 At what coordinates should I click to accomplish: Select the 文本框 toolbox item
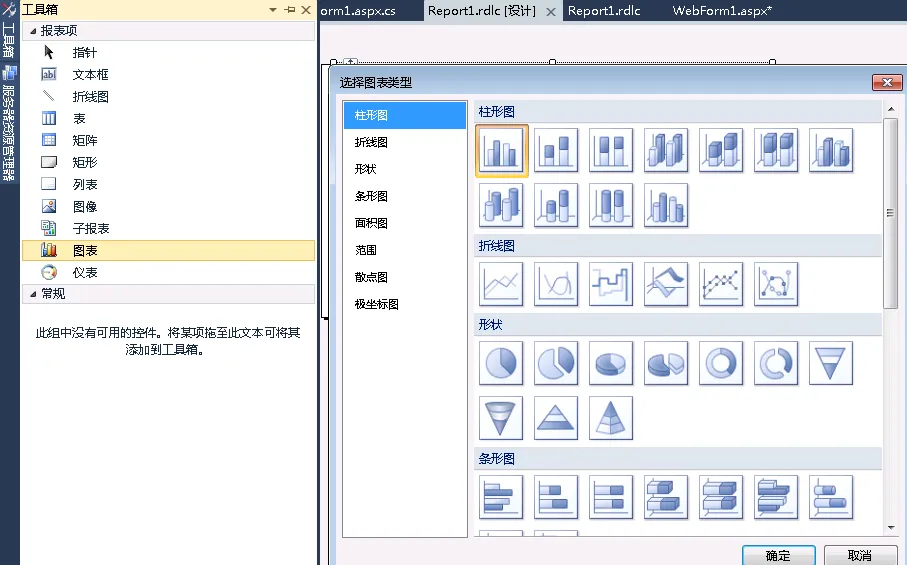point(168,75)
